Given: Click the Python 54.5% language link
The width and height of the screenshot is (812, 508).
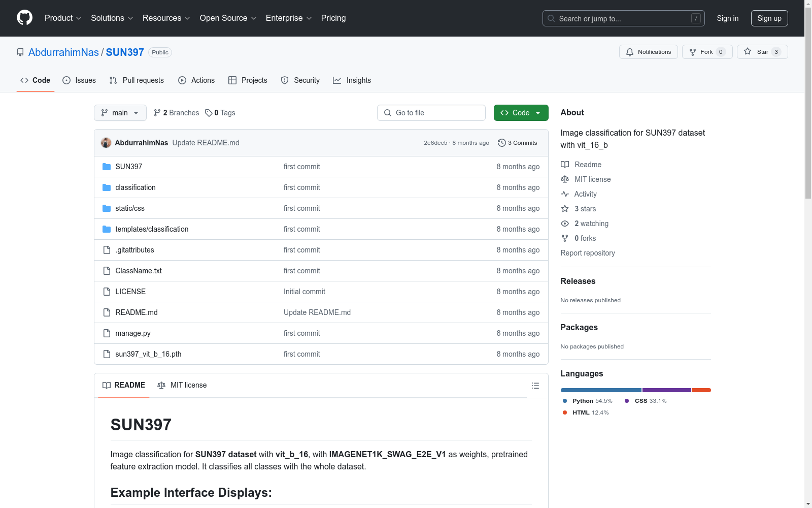Looking at the screenshot, I should (x=587, y=401).
